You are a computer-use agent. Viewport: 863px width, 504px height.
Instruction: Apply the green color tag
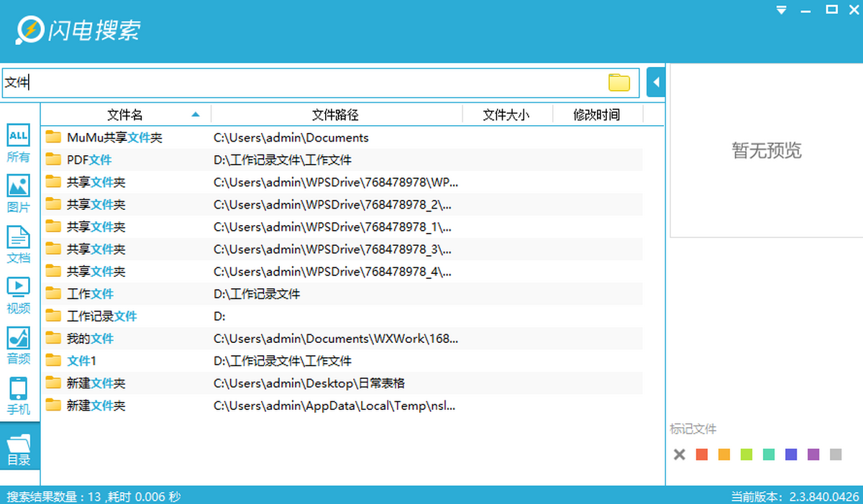pyautogui.click(x=746, y=454)
